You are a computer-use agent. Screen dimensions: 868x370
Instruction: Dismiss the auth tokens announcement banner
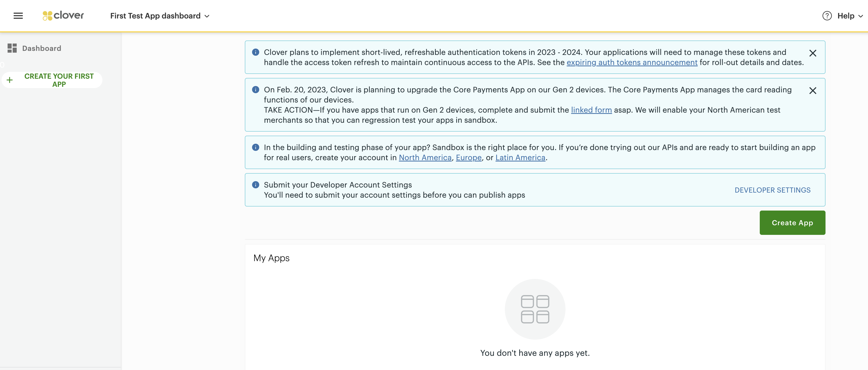point(812,53)
